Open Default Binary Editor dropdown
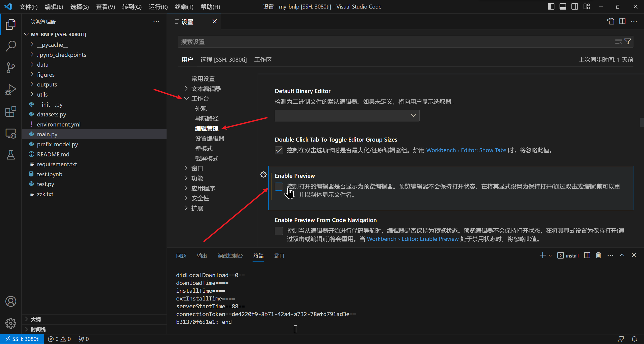This screenshot has height=344, width=644. pyautogui.click(x=347, y=115)
